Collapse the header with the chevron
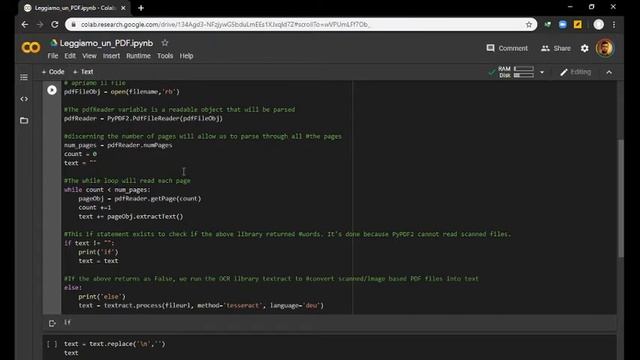The height and width of the screenshot is (360, 640). pyautogui.click(x=609, y=72)
